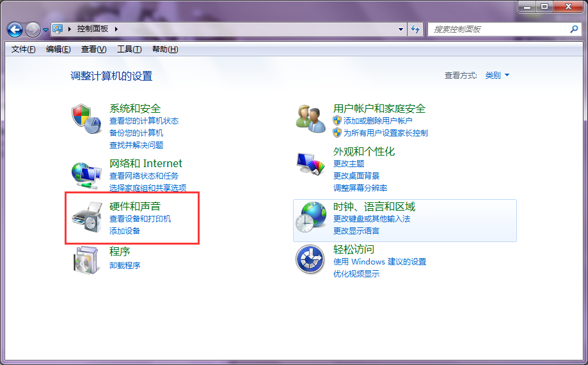Screen dimensions: 588x365
Task: Click the magnifier search icon
Action: [574, 29]
